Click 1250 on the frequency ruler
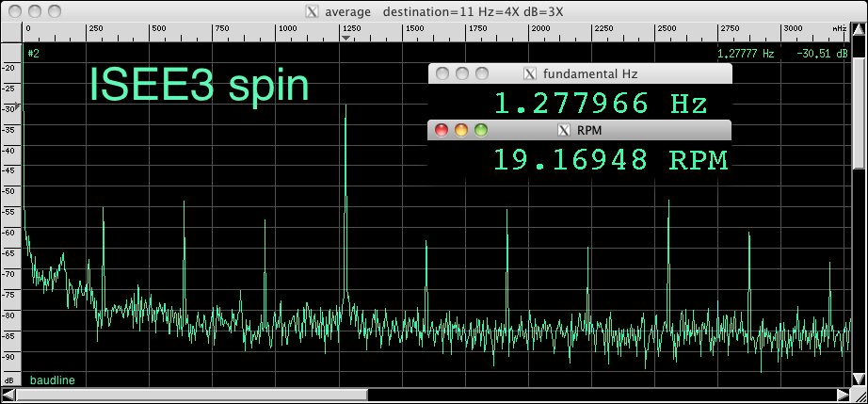Screen dimensions: 868x404 [x=352, y=29]
